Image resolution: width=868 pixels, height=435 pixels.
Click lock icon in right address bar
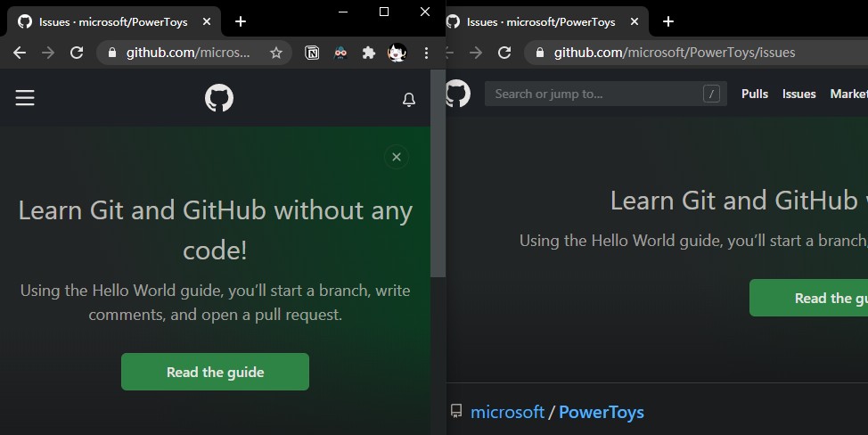pyautogui.click(x=540, y=53)
